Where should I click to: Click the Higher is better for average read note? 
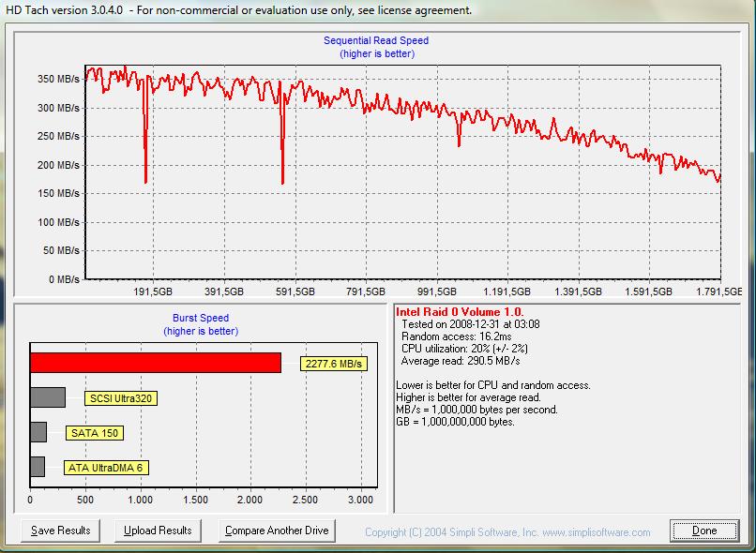(469, 397)
